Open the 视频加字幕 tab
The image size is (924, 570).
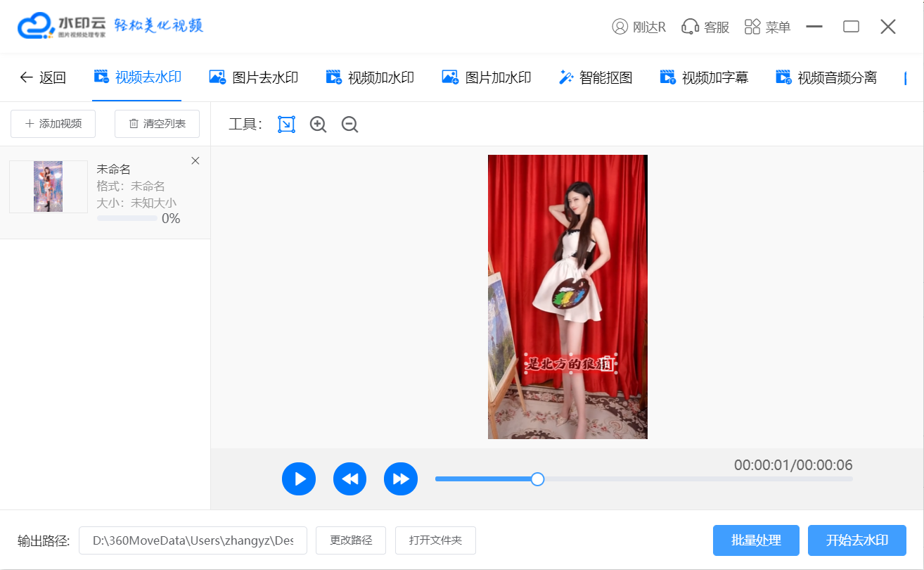(x=704, y=77)
